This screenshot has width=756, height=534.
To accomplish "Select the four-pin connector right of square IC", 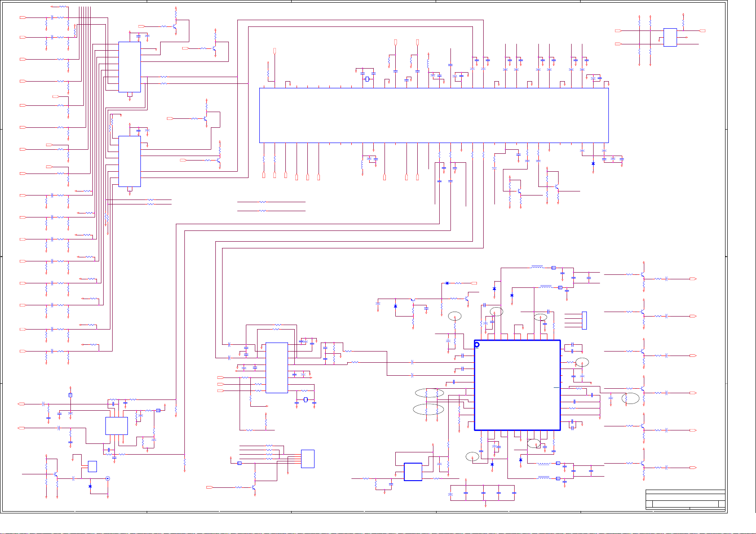I will pyautogui.click(x=584, y=321).
